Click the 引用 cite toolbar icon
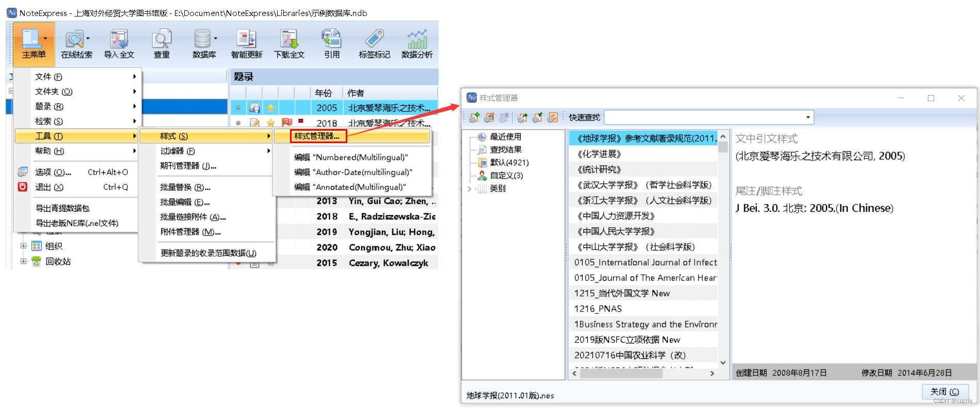980x408 pixels. pyautogui.click(x=332, y=39)
